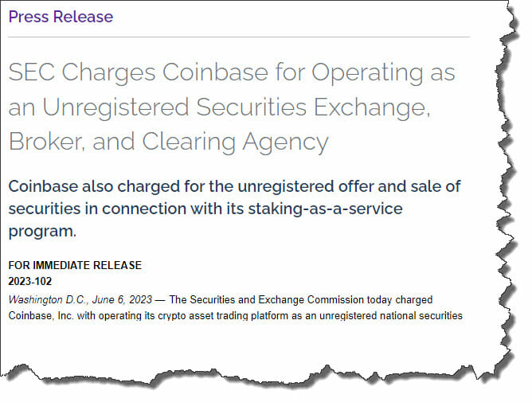Select the release number 2023-102
Screen dimensions: 532x402
tap(30, 281)
